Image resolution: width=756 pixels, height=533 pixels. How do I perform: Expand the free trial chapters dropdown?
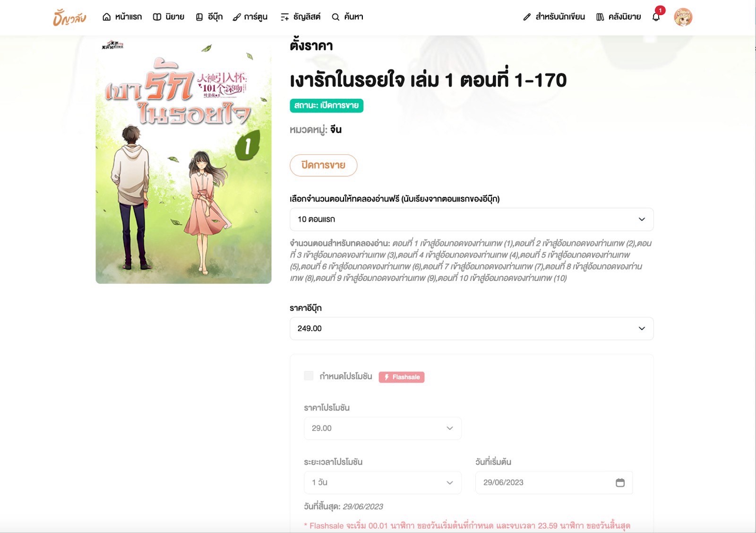(x=472, y=219)
